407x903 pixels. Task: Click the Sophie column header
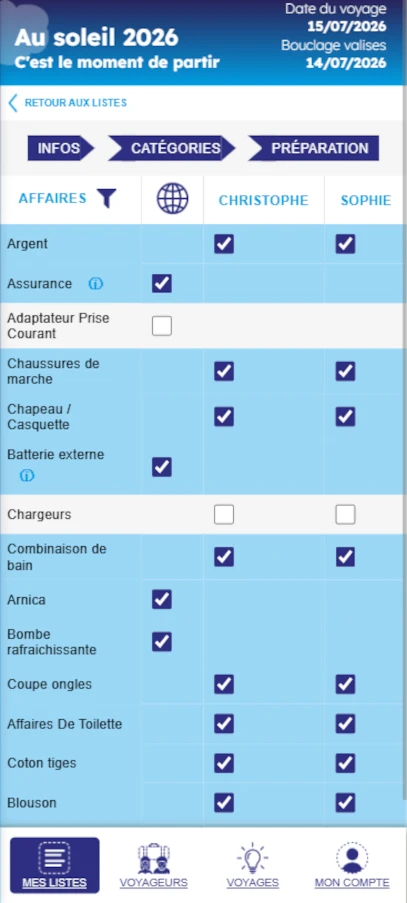(366, 200)
